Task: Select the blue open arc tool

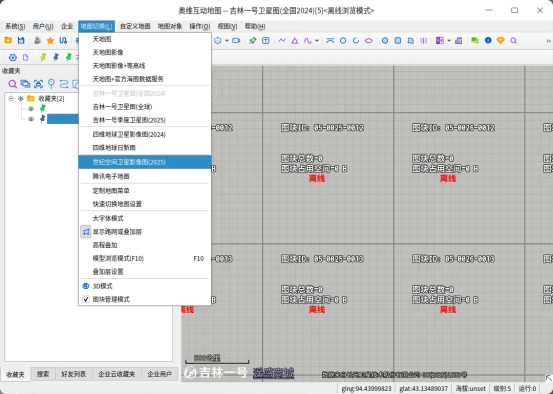Action: [x=356, y=41]
